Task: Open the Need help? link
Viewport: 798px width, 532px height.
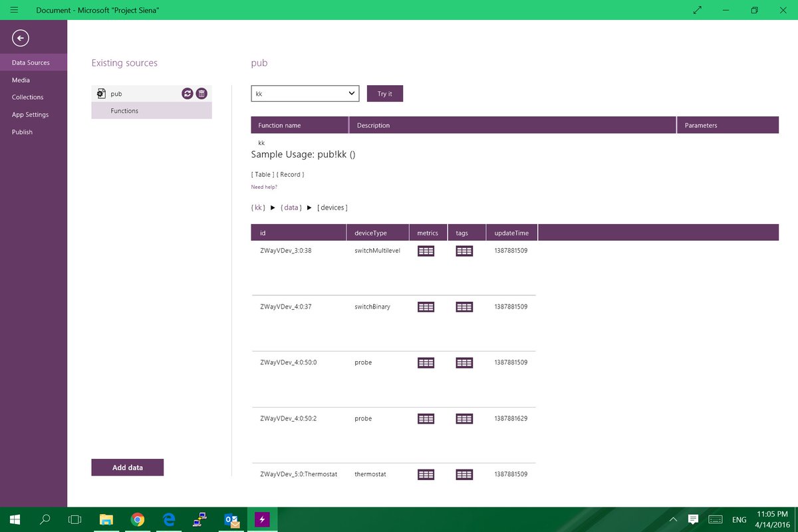Action: 264,187
